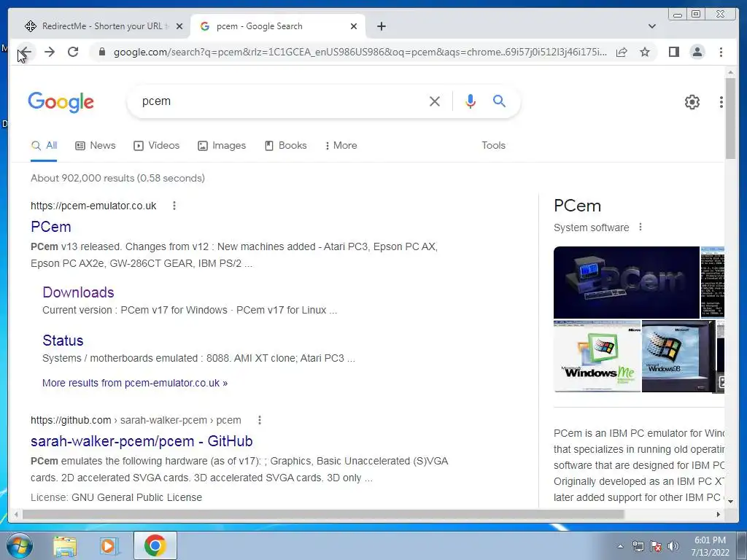The image size is (747, 560).
Task: Reload the current Google search page
Action: [x=73, y=52]
